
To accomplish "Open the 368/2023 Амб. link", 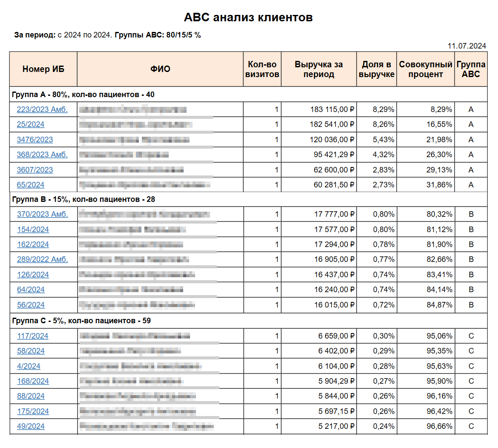I will 42,155.
